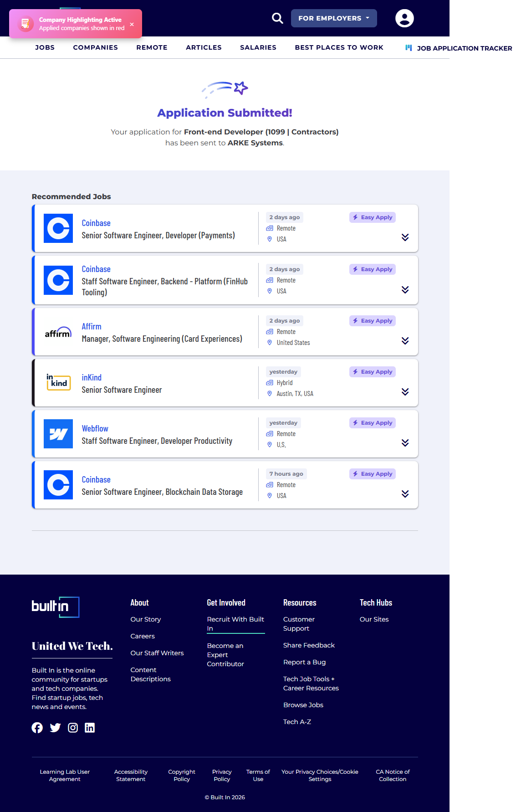Viewport: 516px width, 812px height.
Task: Click the inKind company logo
Action: 58,383
